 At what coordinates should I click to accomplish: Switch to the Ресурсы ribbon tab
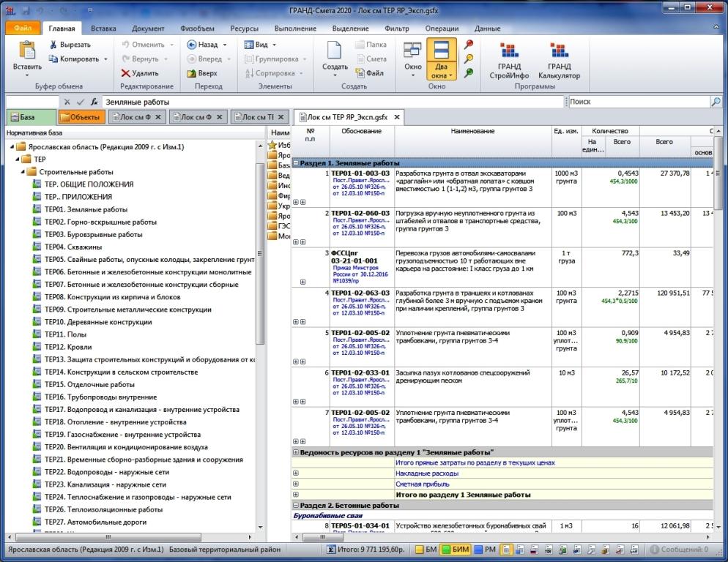coord(244,29)
